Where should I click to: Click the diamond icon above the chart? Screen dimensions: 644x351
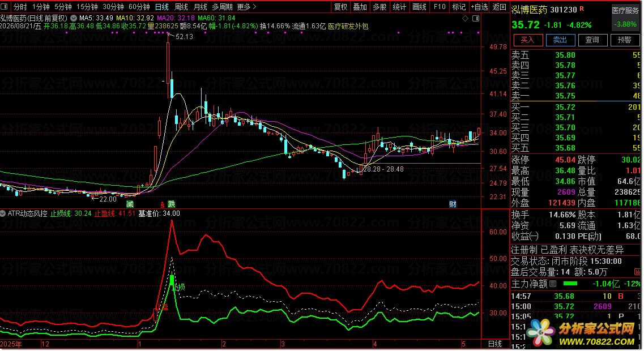[465, 18]
